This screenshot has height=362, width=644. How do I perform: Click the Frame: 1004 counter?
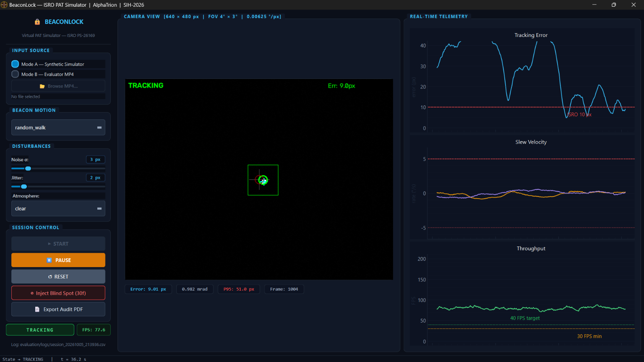[x=284, y=289]
